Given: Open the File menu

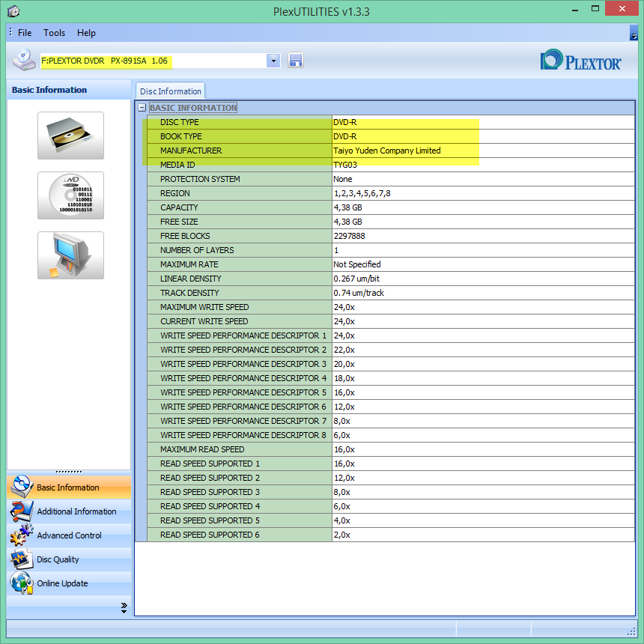Looking at the screenshot, I should point(25,33).
